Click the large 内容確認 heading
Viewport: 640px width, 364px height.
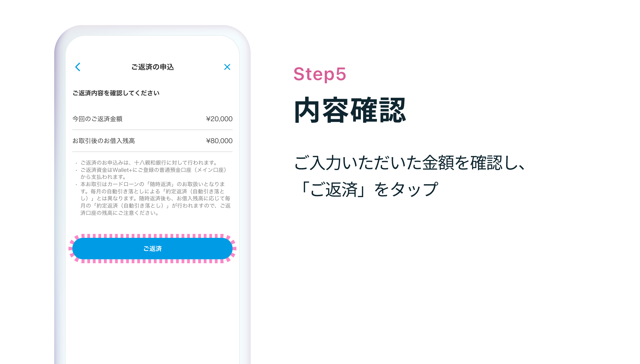pos(350,110)
